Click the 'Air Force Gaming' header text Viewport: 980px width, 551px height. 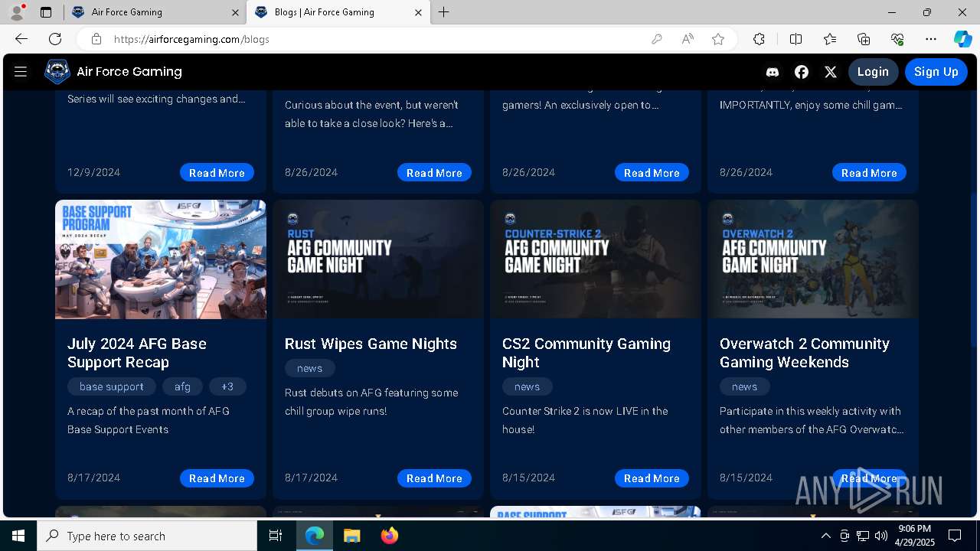(129, 72)
